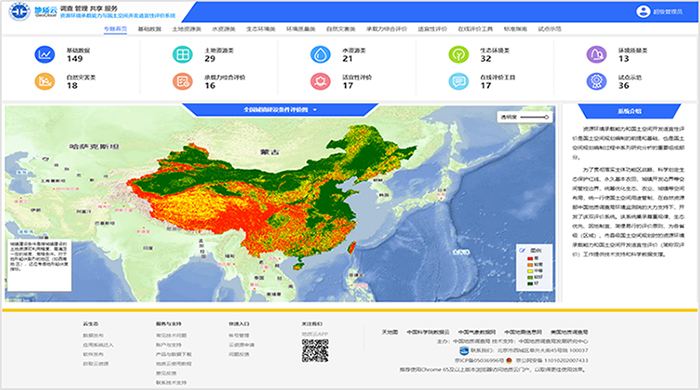The height and width of the screenshot is (390, 700).
Task: Open the 产品与数据下载 footer link
Action: [174, 354]
